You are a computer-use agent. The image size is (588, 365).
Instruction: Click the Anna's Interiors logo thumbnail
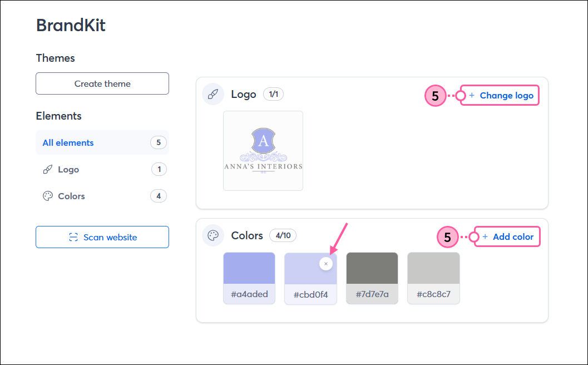point(263,151)
